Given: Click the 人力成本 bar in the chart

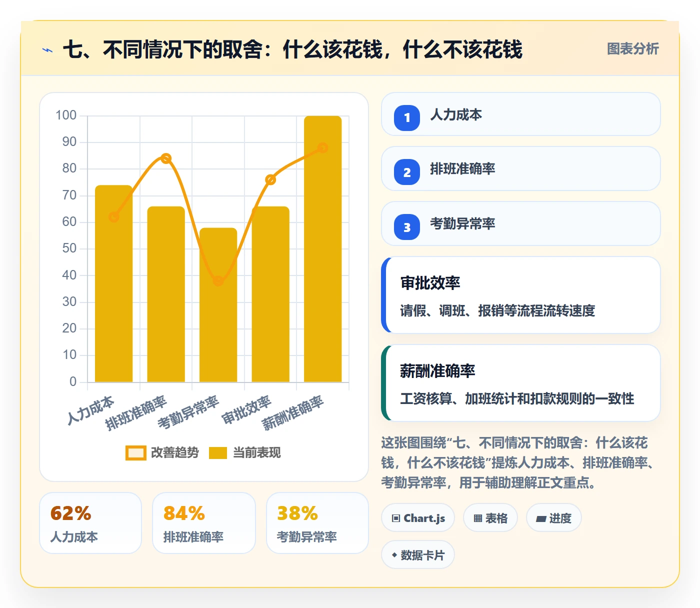Looking at the screenshot, I should tap(114, 283).
